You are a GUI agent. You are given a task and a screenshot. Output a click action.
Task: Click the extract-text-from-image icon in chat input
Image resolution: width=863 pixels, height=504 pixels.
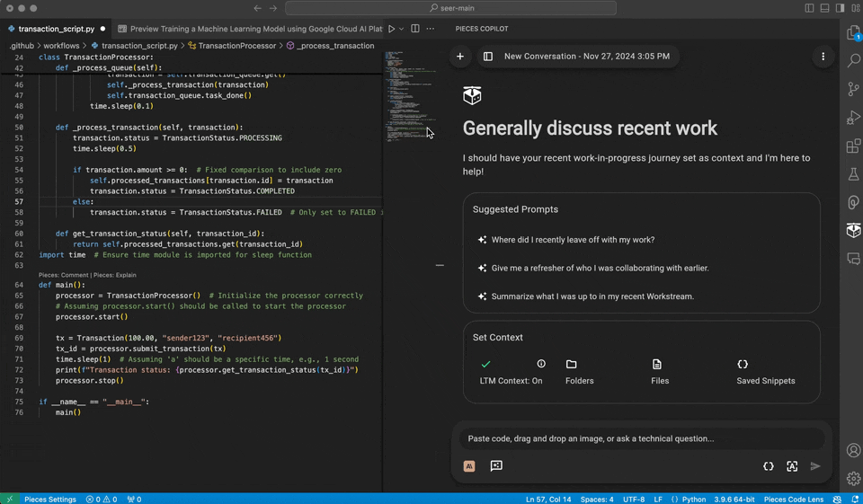click(791, 466)
